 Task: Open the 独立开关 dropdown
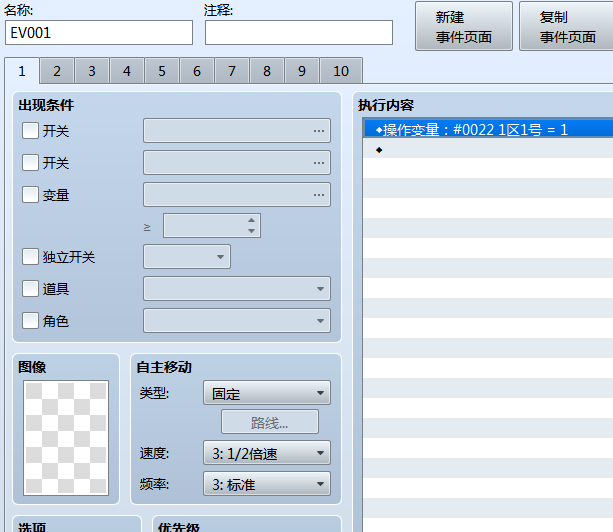click(187, 257)
